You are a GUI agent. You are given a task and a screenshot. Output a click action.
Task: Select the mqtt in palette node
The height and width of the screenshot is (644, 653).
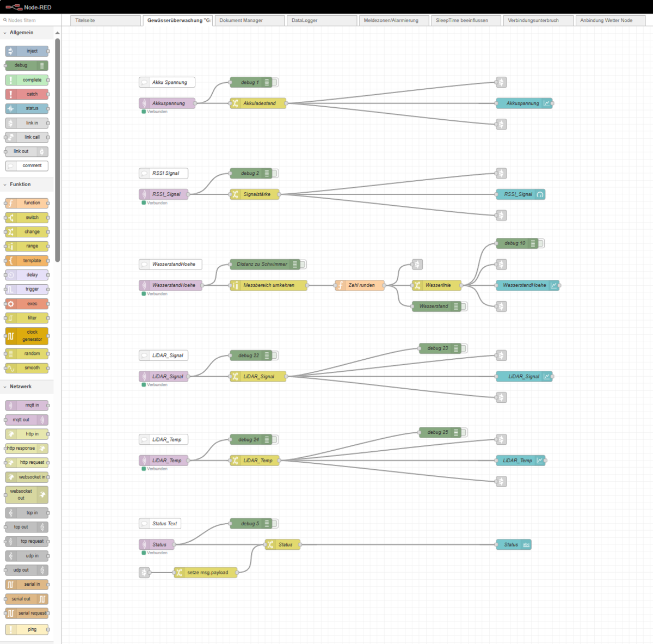(27, 405)
